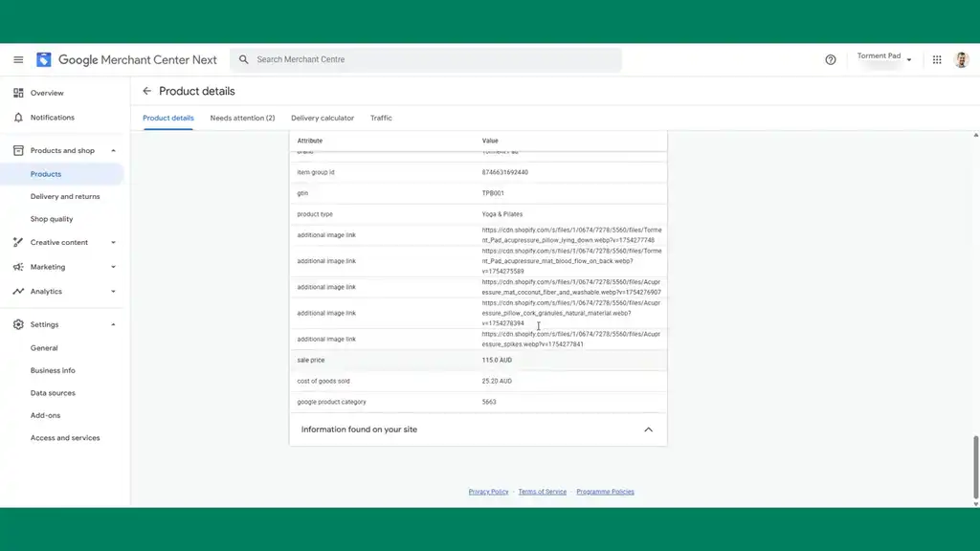Viewport: 980px width, 551px height.
Task: Open the help question mark icon
Action: click(830, 59)
